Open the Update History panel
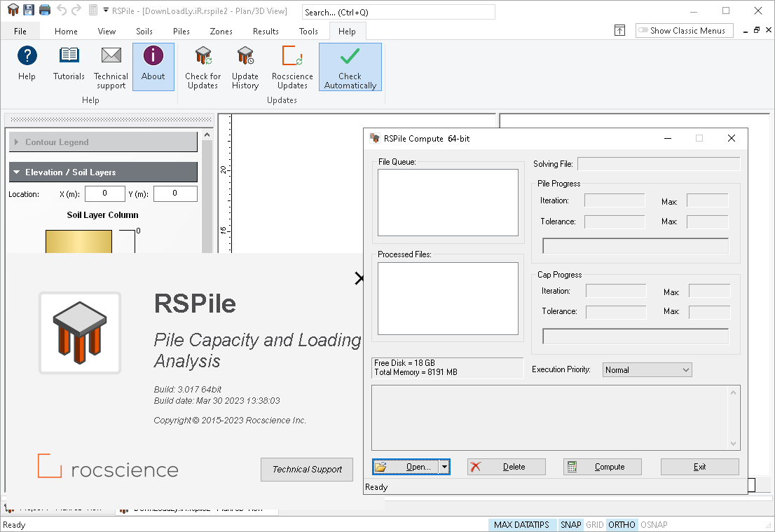This screenshot has width=775, height=532. [245, 67]
